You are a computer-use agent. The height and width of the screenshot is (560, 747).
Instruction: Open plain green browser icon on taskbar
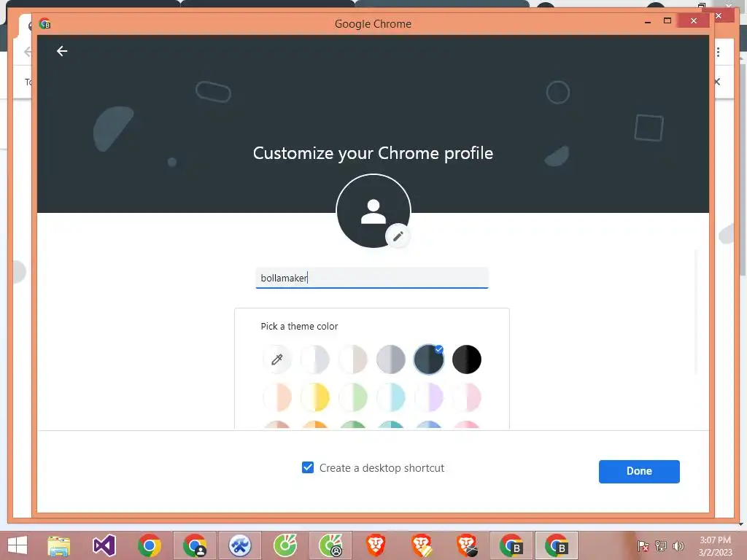click(285, 545)
